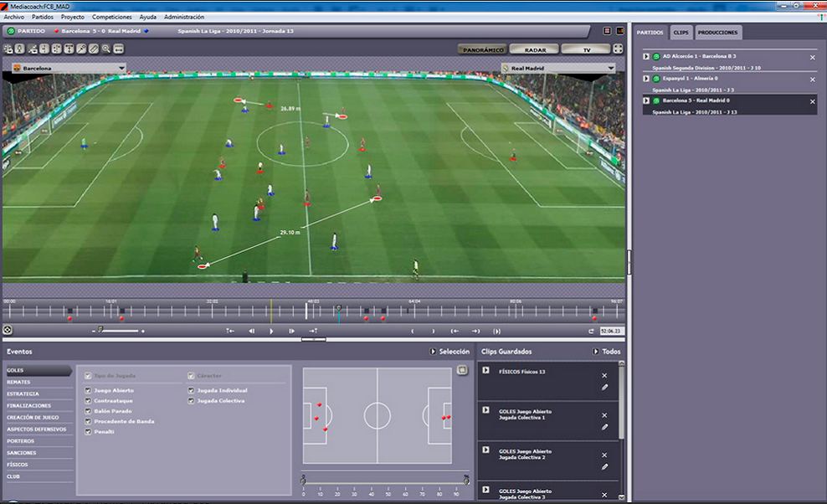Toggle the Jugada Individual checkbox
The width and height of the screenshot is (827, 504).
[191, 390]
